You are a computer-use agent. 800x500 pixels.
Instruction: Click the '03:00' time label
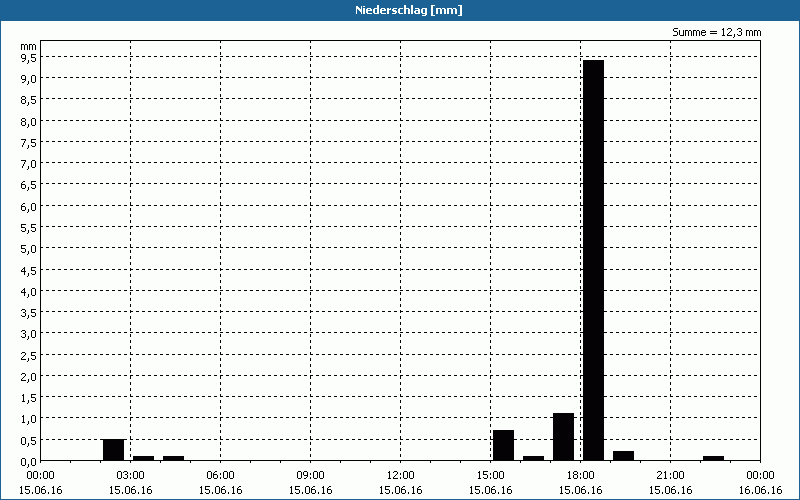point(131,476)
